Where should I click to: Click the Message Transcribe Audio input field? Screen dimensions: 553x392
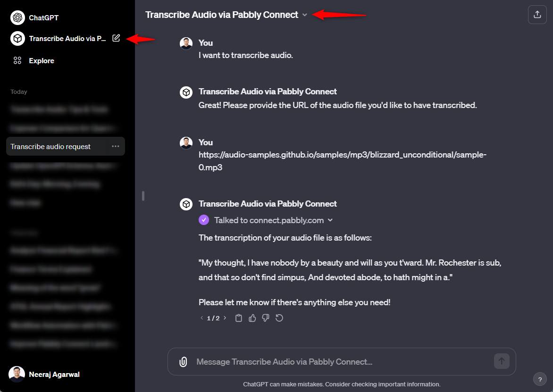coord(342,362)
